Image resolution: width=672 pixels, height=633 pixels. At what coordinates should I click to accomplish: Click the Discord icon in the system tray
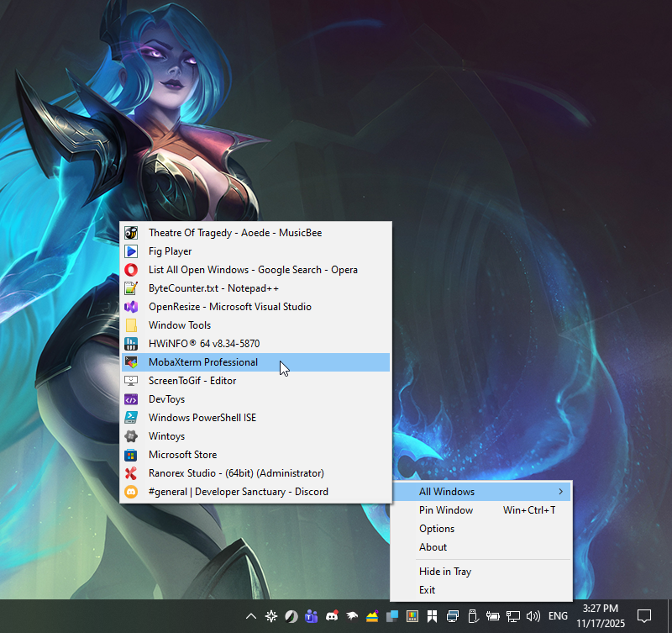[x=332, y=616]
